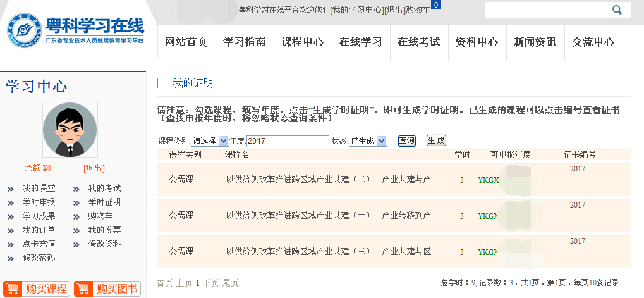
Task: Open 学时申报 link in sidebar
Action: click(39, 202)
